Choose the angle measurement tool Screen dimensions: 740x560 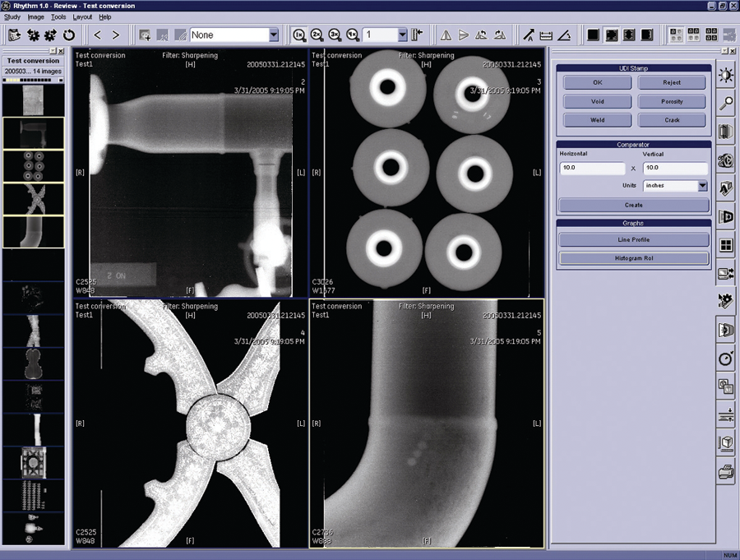564,35
